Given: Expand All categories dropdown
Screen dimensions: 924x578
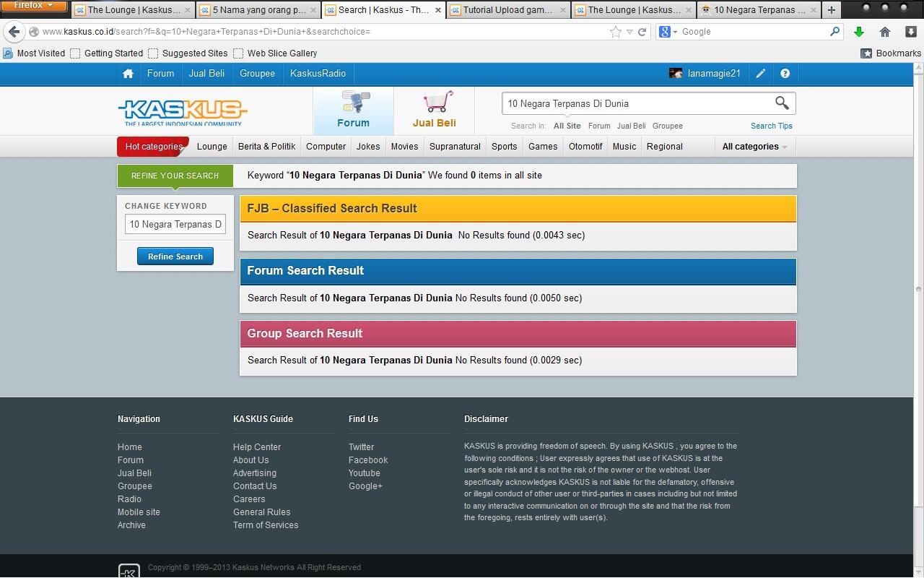Looking at the screenshot, I should pos(754,147).
